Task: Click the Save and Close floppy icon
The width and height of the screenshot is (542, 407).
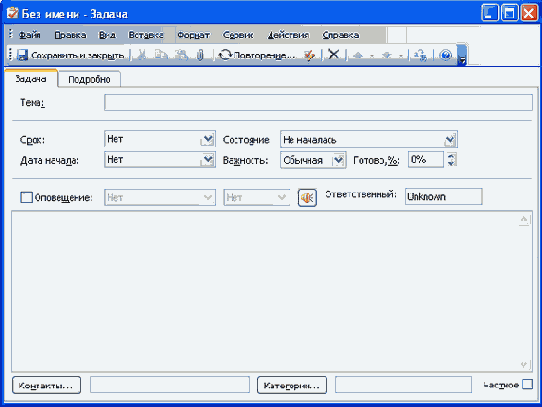Action: point(22,55)
